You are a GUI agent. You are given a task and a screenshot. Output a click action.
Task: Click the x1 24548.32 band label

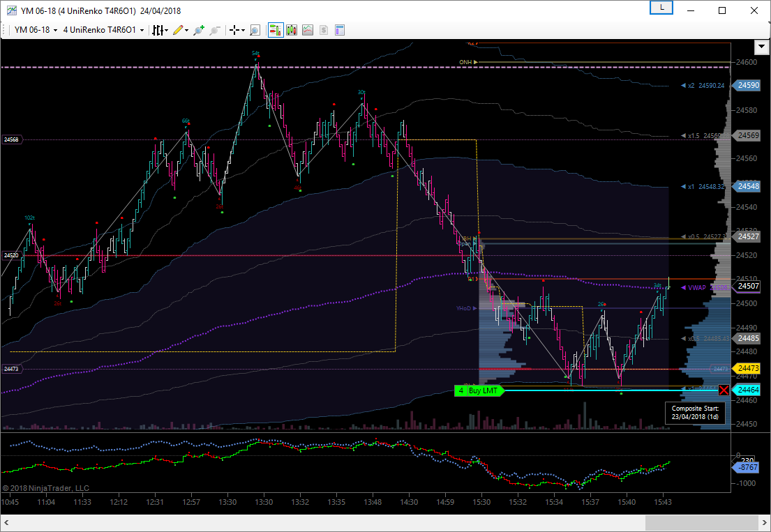pos(705,187)
